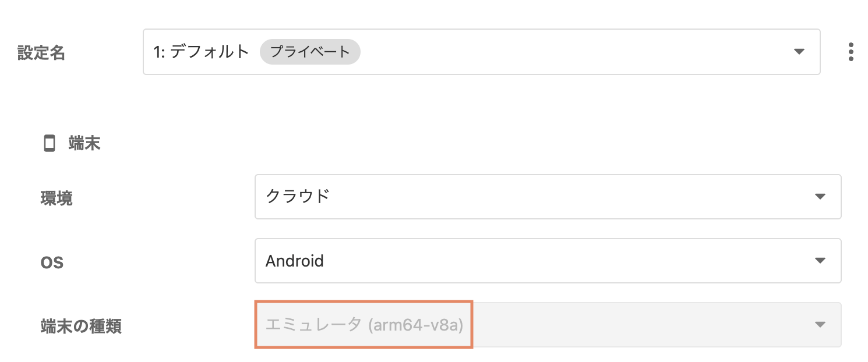868x362 pixels.
Task: Click the 'エミュレータ (arm64-v8a)' text
Action: [x=364, y=325]
